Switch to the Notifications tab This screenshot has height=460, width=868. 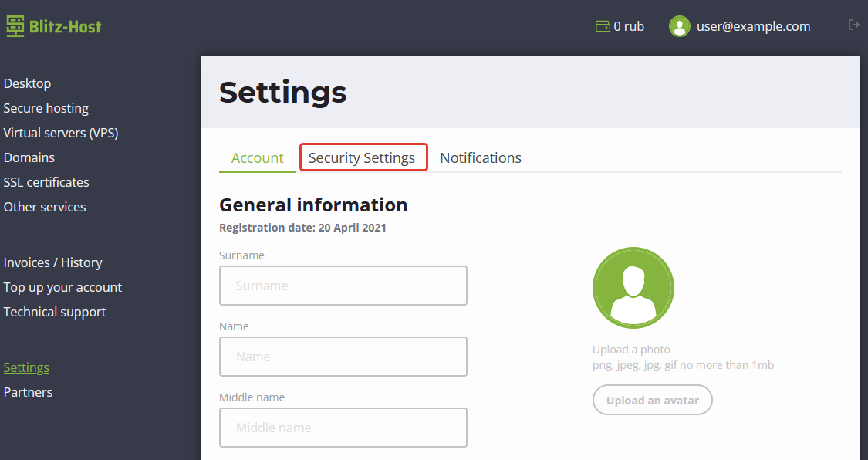[480, 158]
